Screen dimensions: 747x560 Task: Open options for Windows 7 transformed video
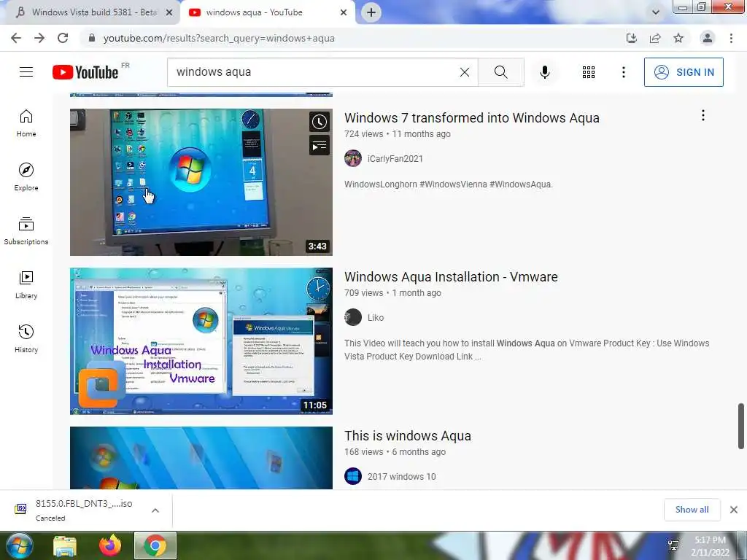[x=703, y=115]
